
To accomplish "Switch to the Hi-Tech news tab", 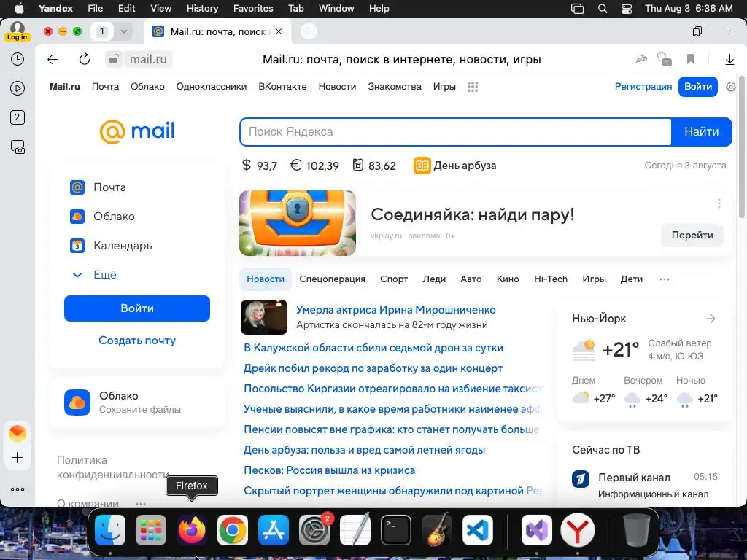I will 551,279.
